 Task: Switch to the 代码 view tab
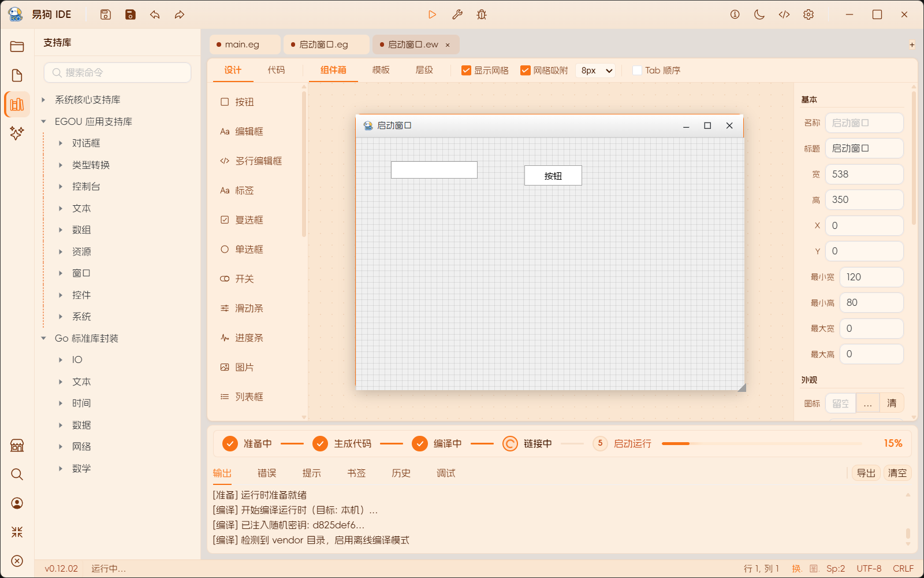tap(276, 70)
